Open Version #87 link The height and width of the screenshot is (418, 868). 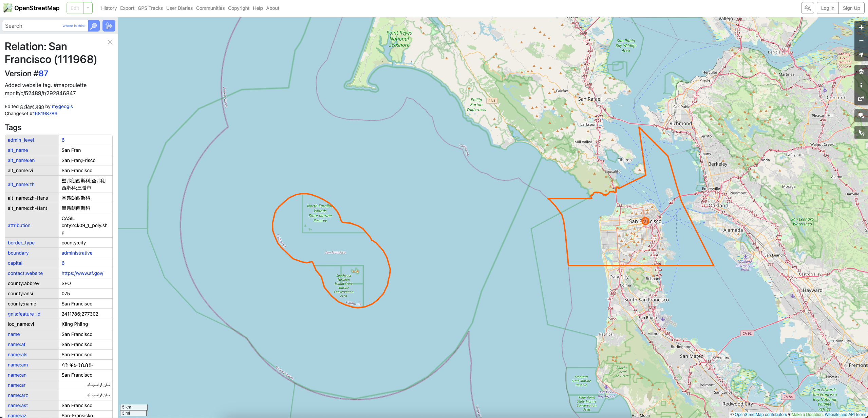click(x=43, y=74)
